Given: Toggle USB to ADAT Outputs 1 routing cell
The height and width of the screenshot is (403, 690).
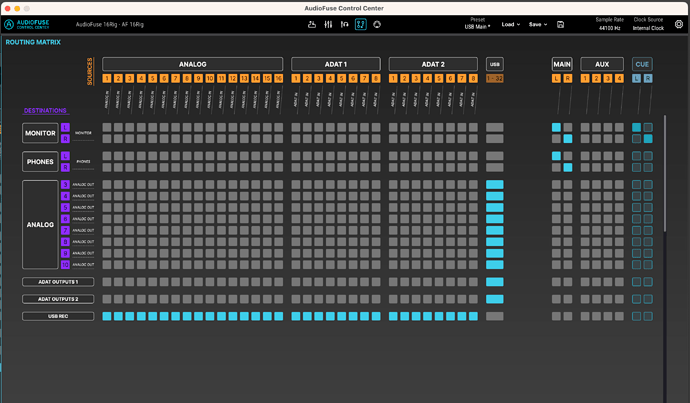Looking at the screenshot, I should pyautogui.click(x=495, y=282).
